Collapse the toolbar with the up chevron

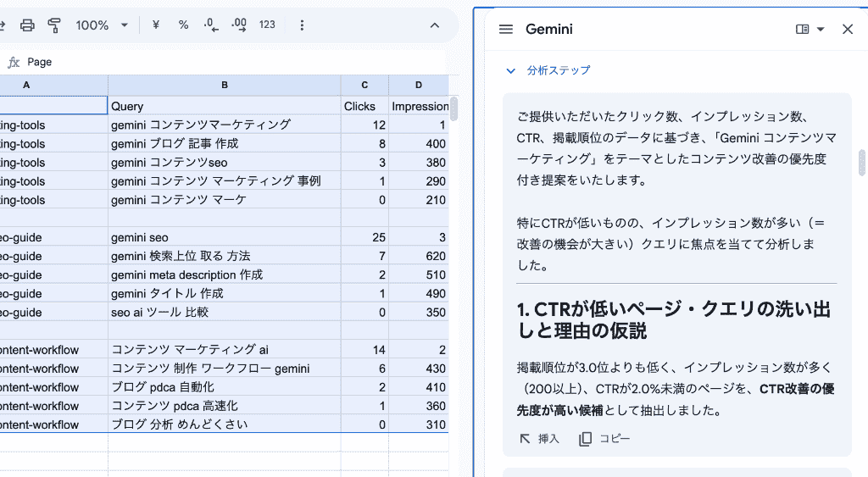tap(435, 25)
